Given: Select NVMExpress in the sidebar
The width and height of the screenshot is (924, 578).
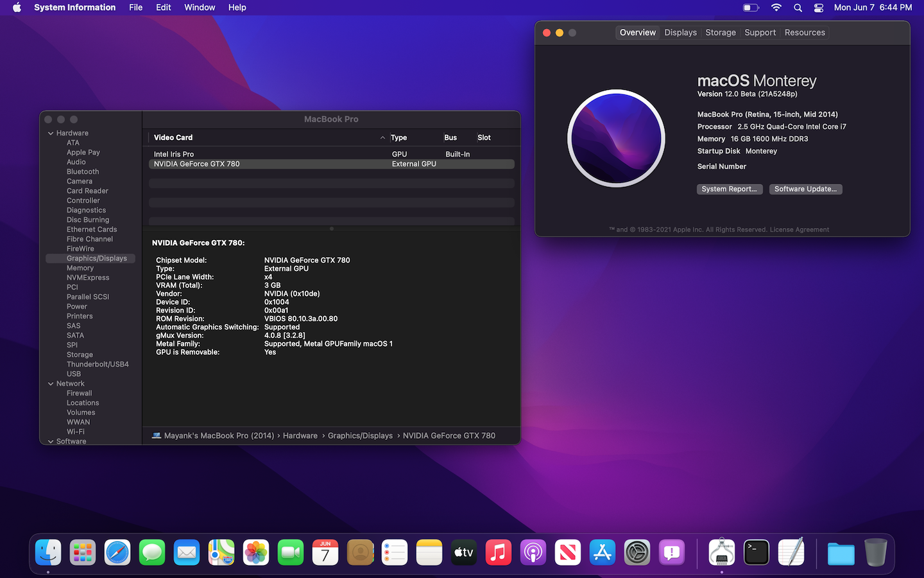Looking at the screenshot, I should [88, 277].
